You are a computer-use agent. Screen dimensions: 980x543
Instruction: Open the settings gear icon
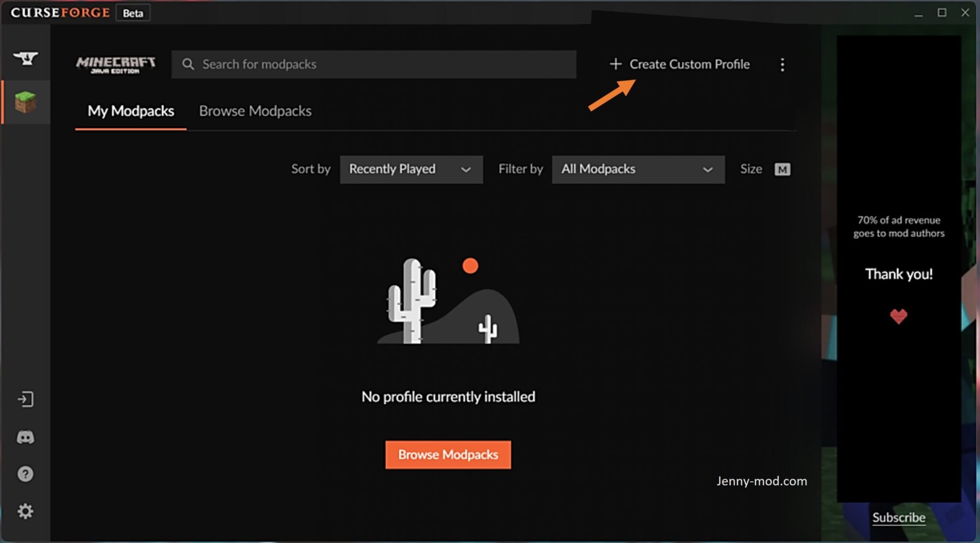(25, 511)
